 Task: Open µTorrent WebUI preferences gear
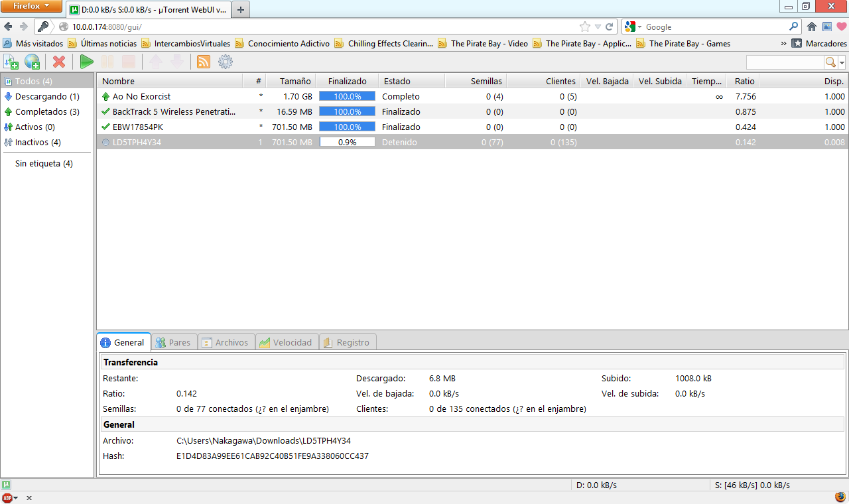point(225,61)
